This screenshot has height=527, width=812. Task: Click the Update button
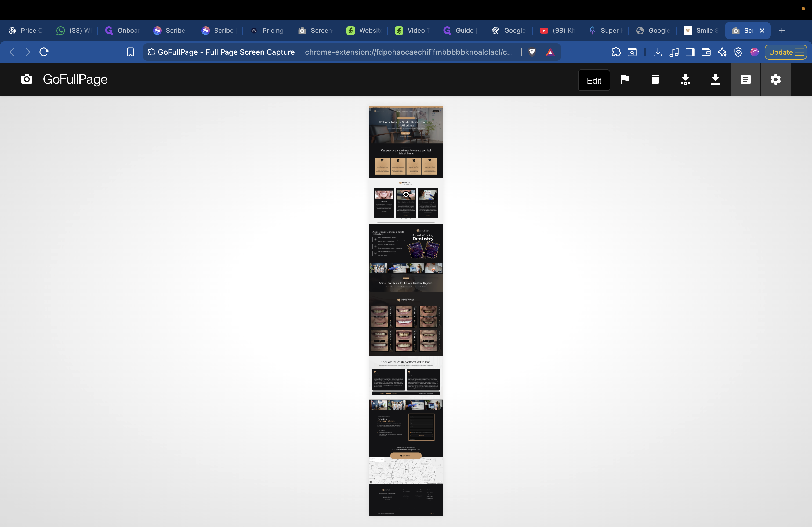click(x=782, y=52)
